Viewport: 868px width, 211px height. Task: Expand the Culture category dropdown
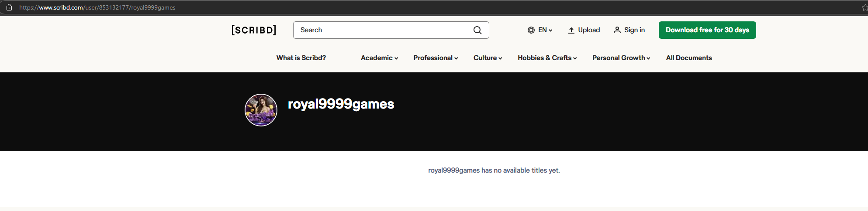point(488,58)
